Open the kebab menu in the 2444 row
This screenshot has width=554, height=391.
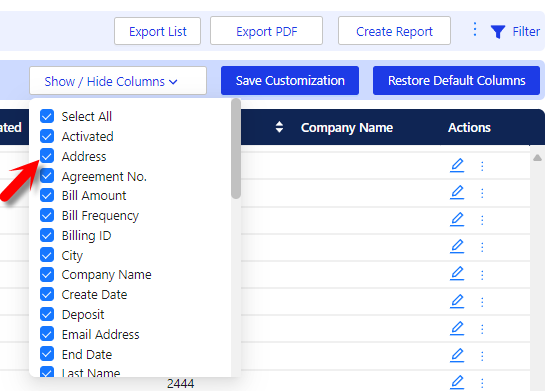pos(482,383)
